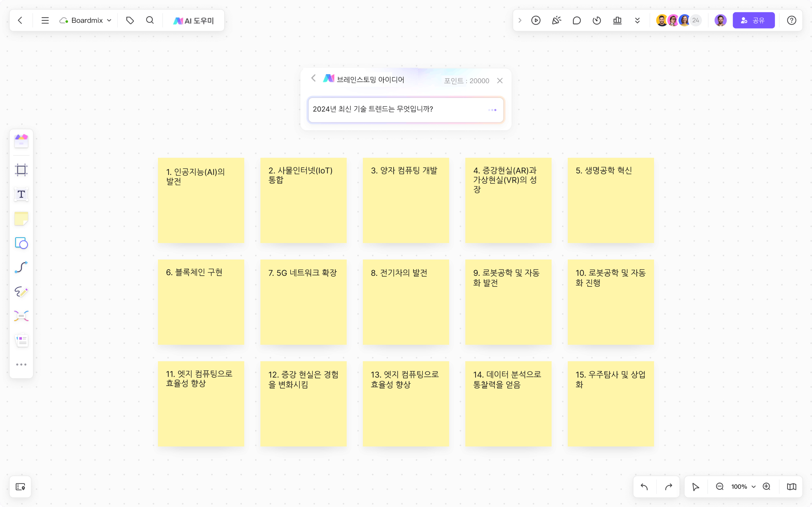Image resolution: width=812 pixels, height=507 pixels.
Task: Open the Comments bubble icon
Action: click(576, 20)
